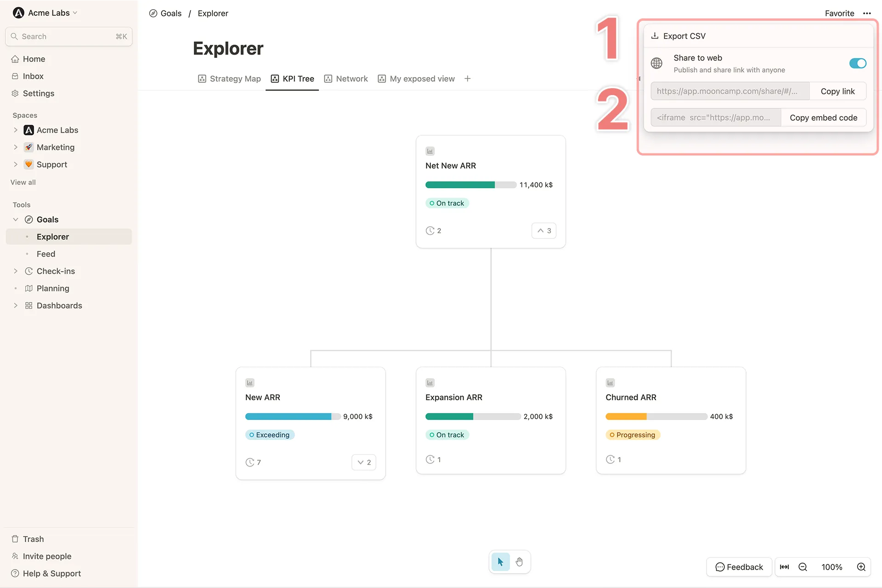Click the share URL input field
This screenshot has width=882, height=588.
pos(729,91)
